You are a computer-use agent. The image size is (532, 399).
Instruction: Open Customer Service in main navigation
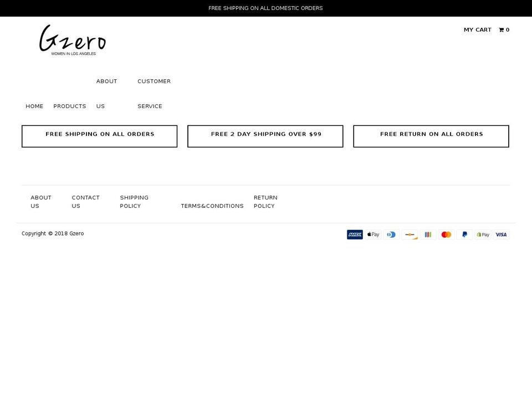154,94
